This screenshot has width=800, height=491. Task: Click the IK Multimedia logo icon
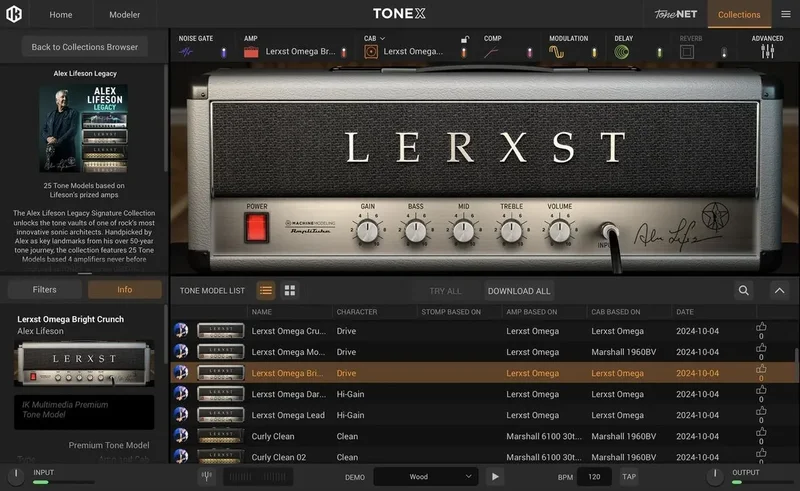14,14
